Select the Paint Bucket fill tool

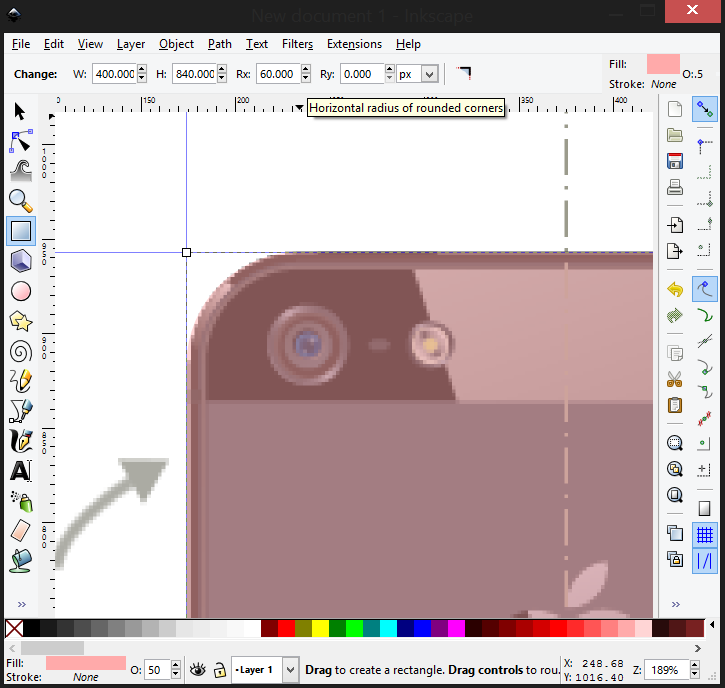pyautogui.click(x=21, y=561)
